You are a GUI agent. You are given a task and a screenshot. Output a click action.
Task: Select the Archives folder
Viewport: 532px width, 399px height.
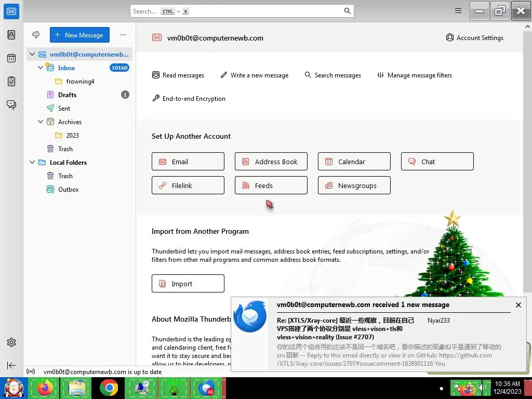(79, 122)
